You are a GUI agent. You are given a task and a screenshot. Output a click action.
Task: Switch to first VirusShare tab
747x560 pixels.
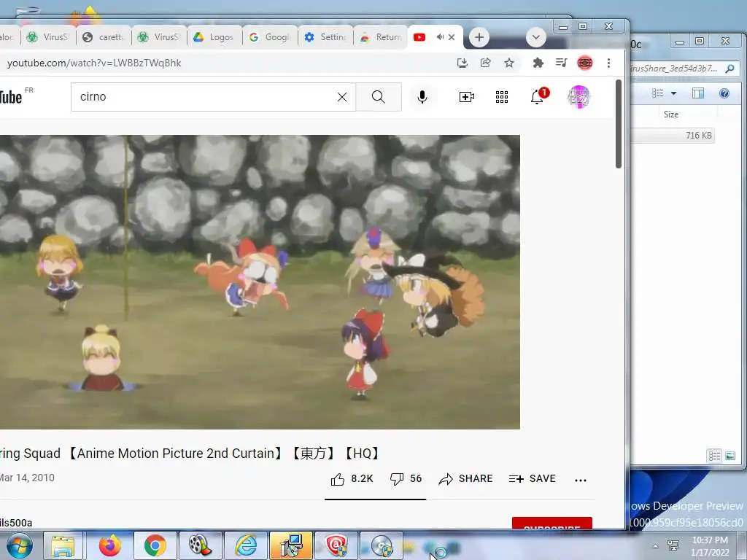tap(47, 37)
